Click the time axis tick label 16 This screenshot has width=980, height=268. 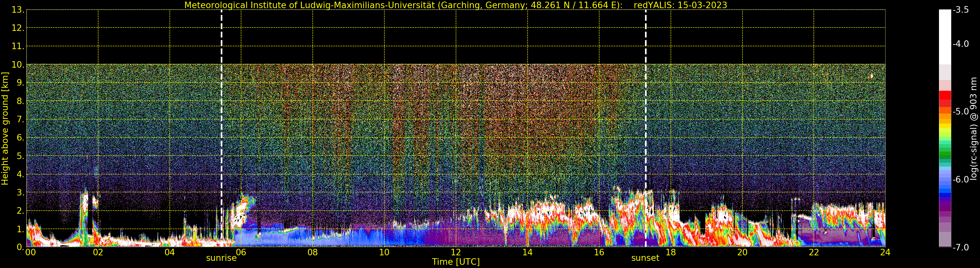pyautogui.click(x=599, y=252)
